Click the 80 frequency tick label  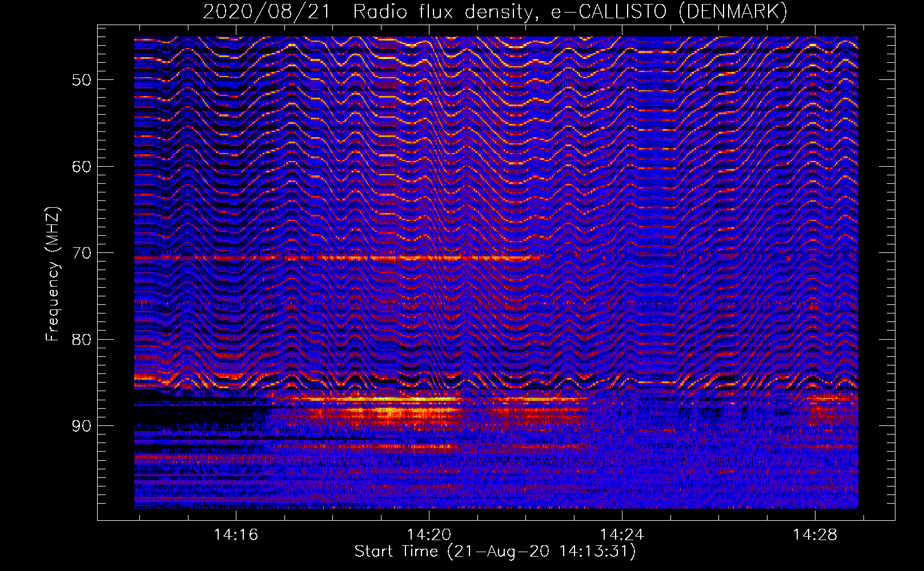(82, 340)
